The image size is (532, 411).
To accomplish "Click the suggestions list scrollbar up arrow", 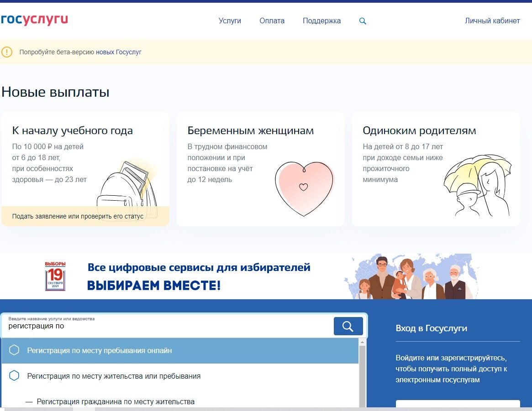I will point(363,342).
